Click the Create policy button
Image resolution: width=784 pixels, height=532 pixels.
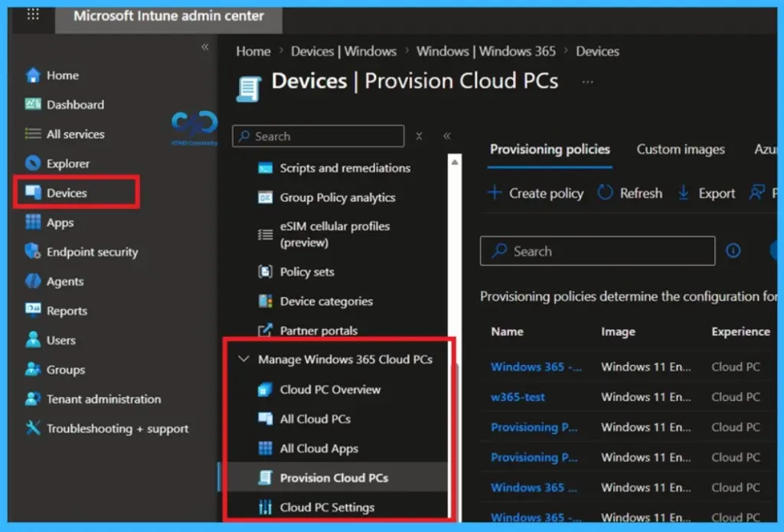click(x=534, y=193)
